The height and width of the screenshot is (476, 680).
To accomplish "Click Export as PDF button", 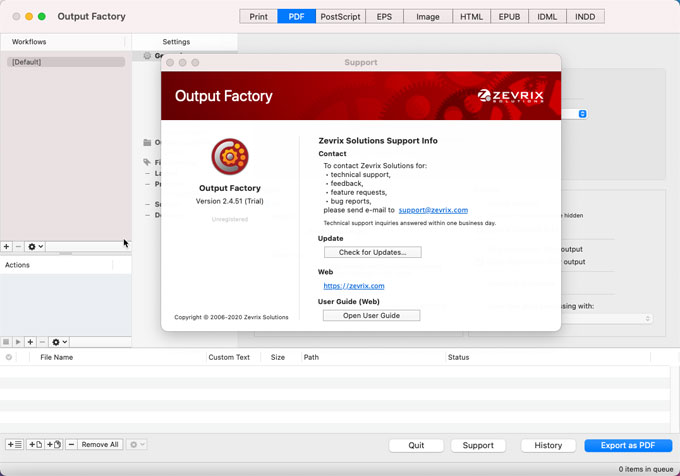I will pyautogui.click(x=628, y=445).
